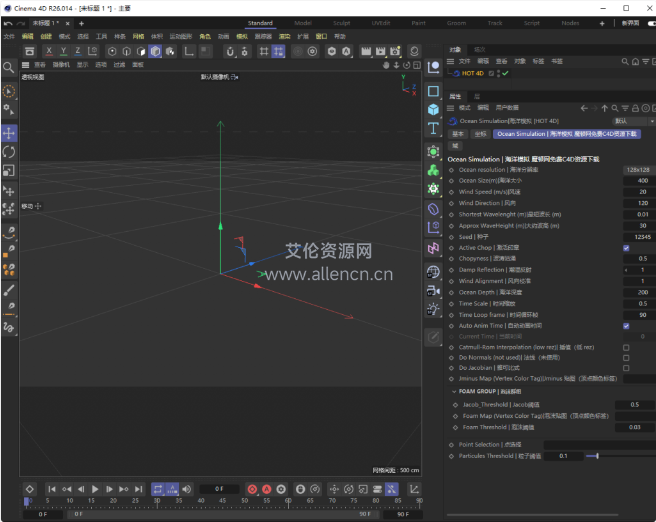Viewport: 656px width, 522px height.
Task: Open the Attributes mode dropdown at top right
Action: click(633, 121)
